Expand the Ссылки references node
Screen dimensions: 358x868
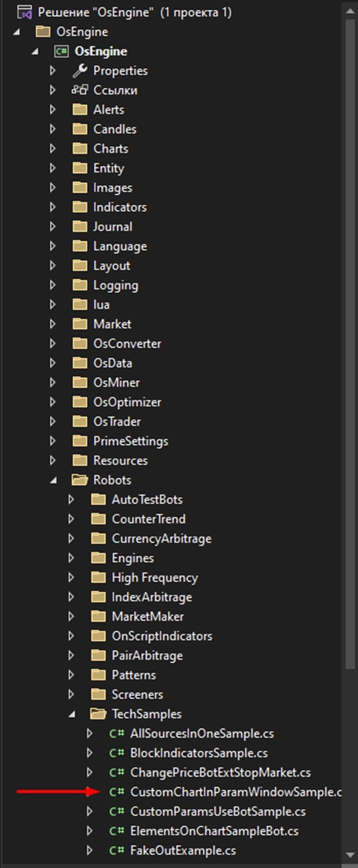click(x=54, y=90)
